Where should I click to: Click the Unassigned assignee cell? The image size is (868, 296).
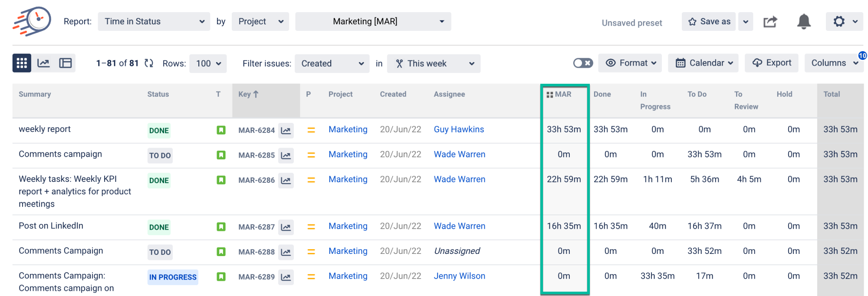click(x=457, y=251)
